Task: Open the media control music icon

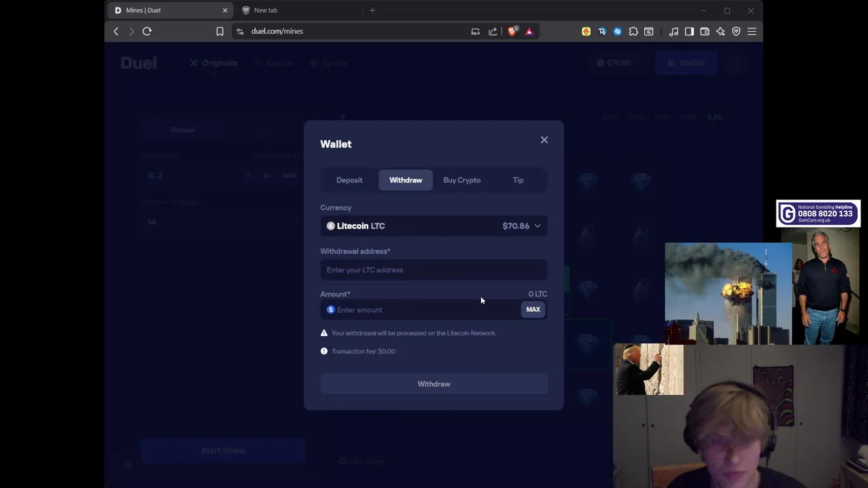Action: [673, 31]
